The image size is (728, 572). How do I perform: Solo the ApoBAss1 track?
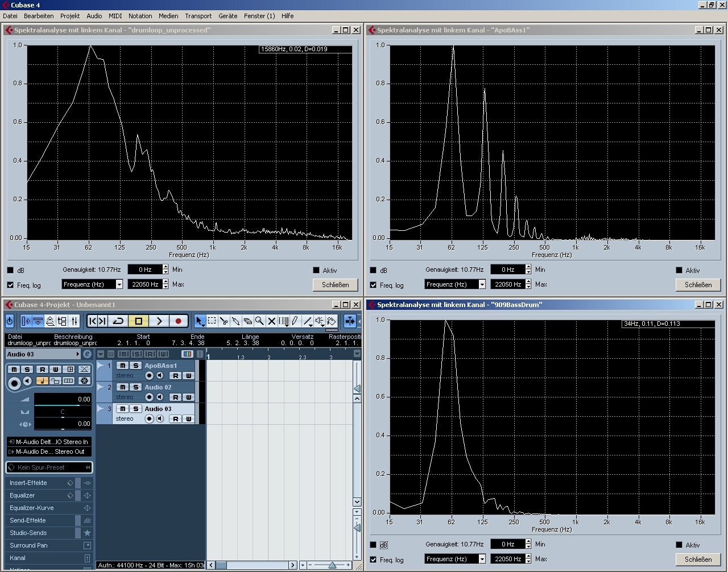click(x=136, y=366)
